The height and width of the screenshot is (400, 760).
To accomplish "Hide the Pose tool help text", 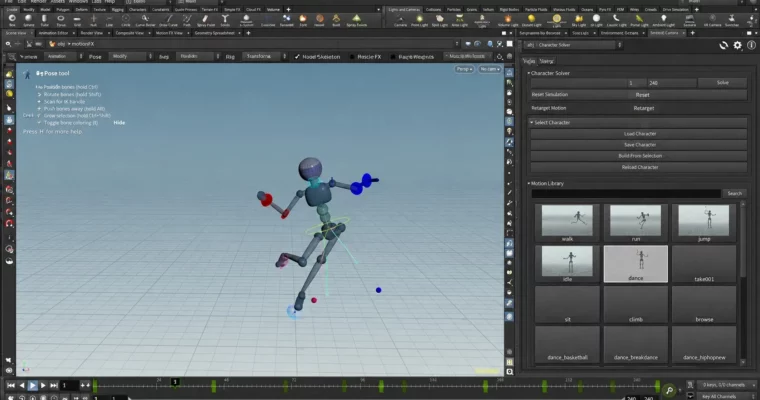I will click(x=119, y=123).
